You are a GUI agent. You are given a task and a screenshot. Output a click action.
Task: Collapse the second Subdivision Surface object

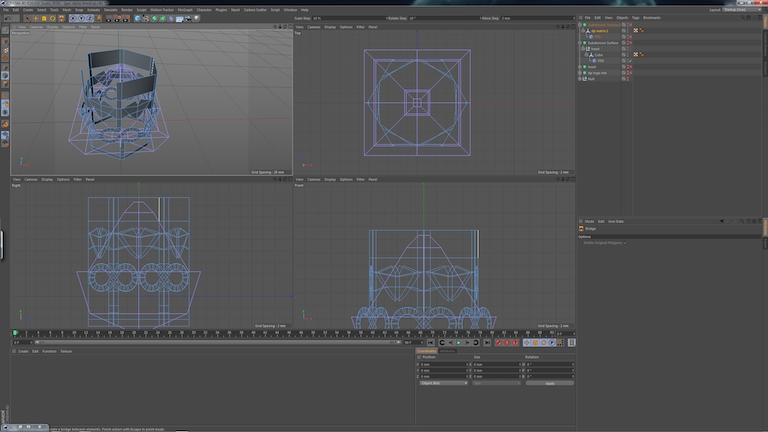click(x=579, y=43)
